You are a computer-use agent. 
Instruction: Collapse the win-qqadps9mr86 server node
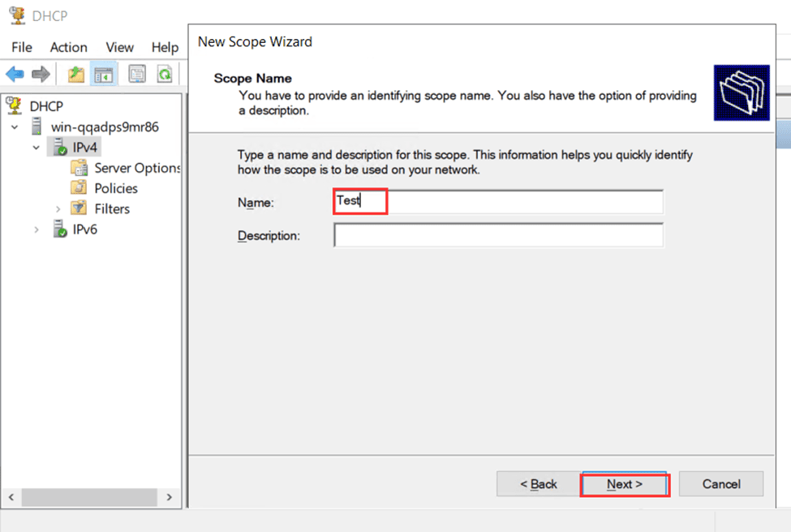[14, 127]
